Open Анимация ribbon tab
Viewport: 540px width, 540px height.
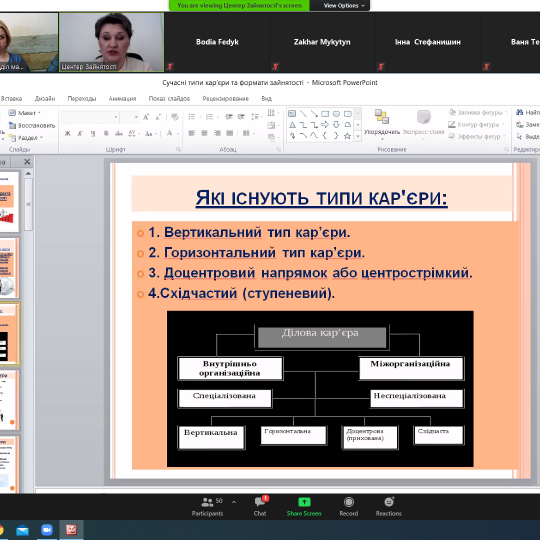(122, 98)
